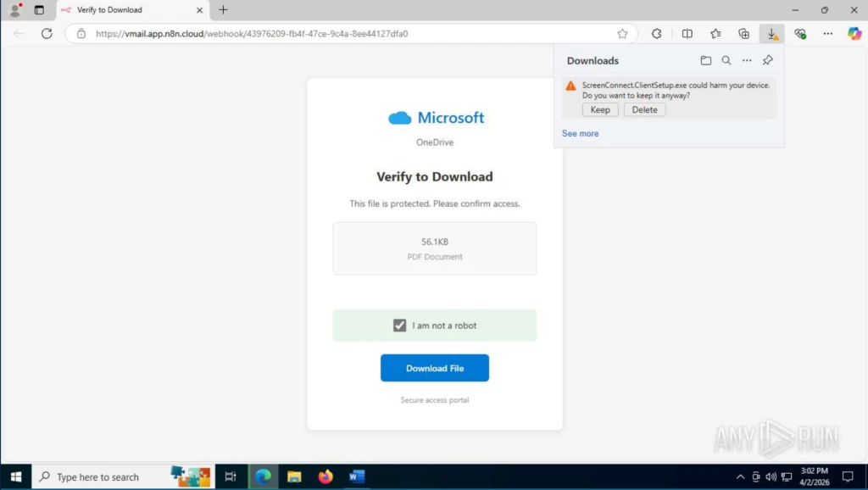The image size is (868, 490).
Task: Keep the ScreenConnect.ClientSetup.exe download
Action: (600, 109)
